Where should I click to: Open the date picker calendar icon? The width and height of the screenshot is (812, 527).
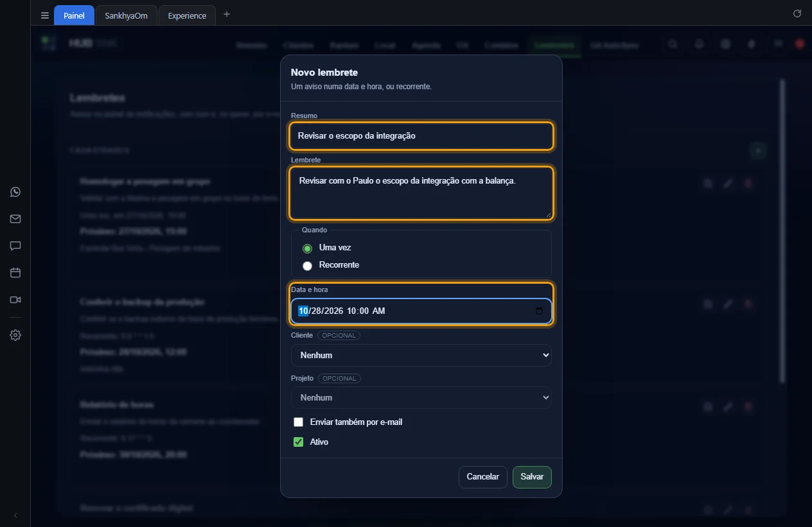[539, 311]
